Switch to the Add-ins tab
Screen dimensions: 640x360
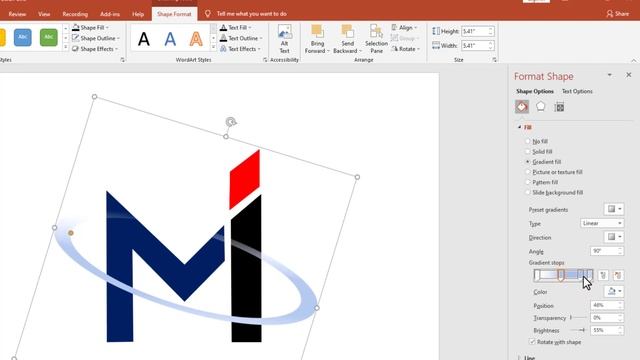pyautogui.click(x=110, y=14)
